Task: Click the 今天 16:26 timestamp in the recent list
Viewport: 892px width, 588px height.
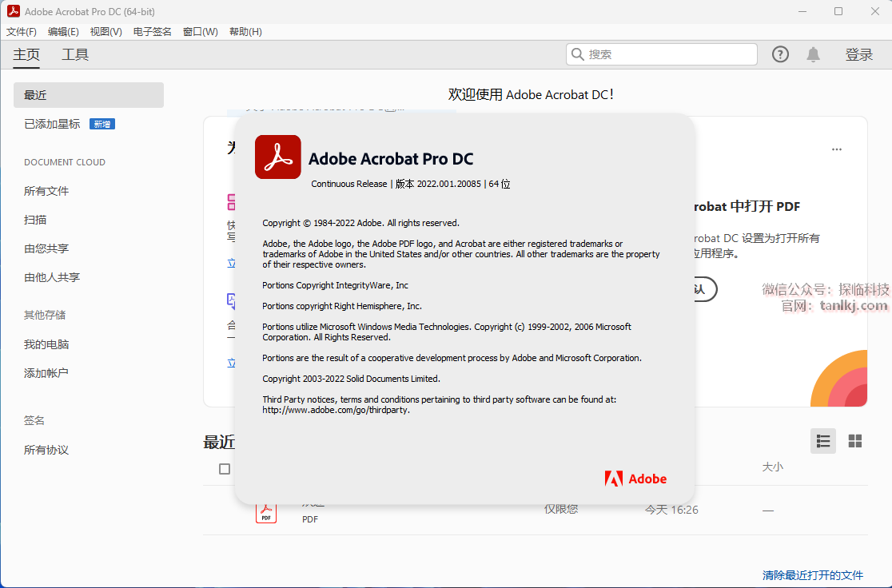Action: tap(671, 510)
